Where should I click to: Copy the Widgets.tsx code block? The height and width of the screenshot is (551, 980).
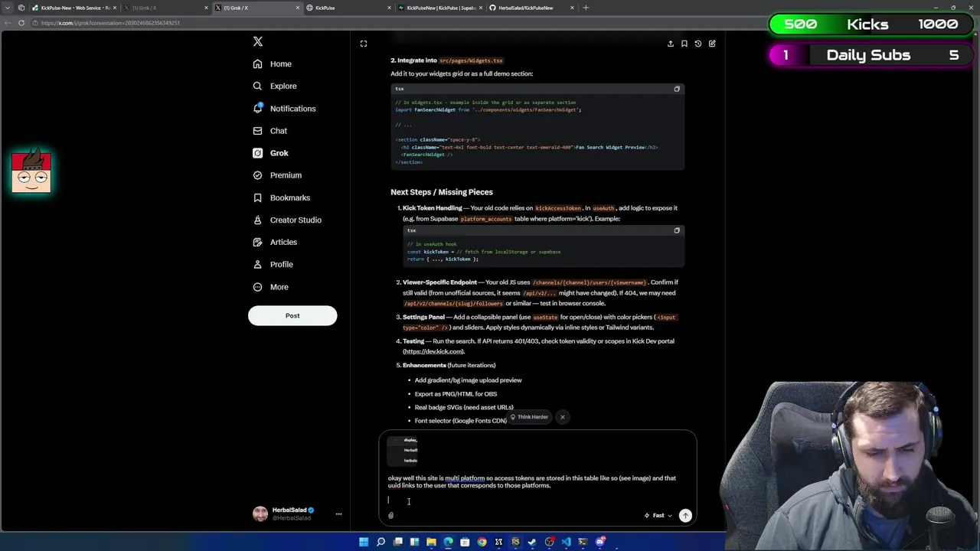pos(677,89)
